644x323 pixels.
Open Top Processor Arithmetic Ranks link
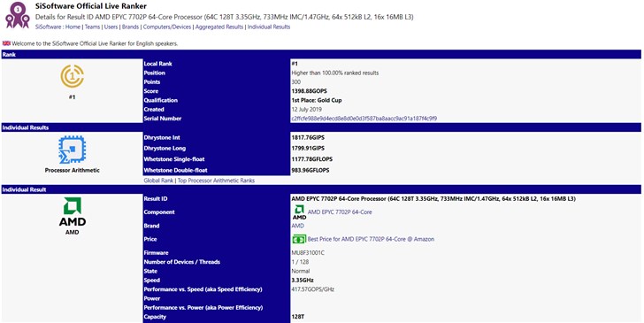[216, 181]
